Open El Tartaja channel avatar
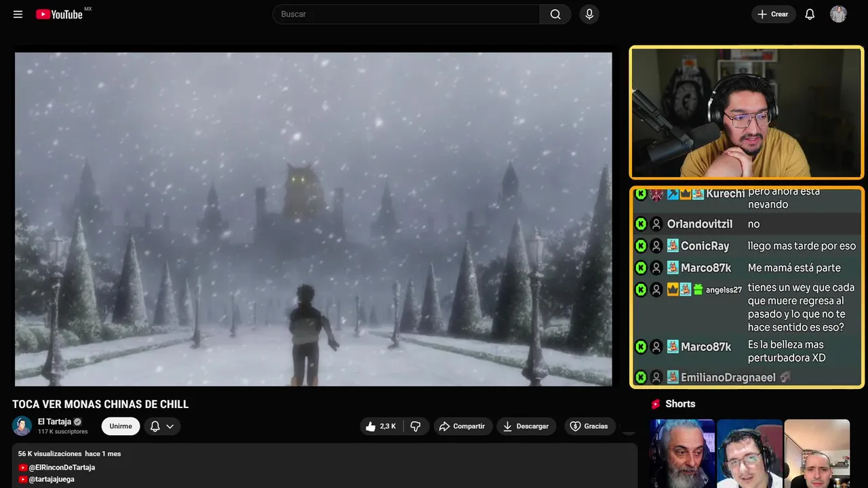868x488 pixels. pos(22,426)
